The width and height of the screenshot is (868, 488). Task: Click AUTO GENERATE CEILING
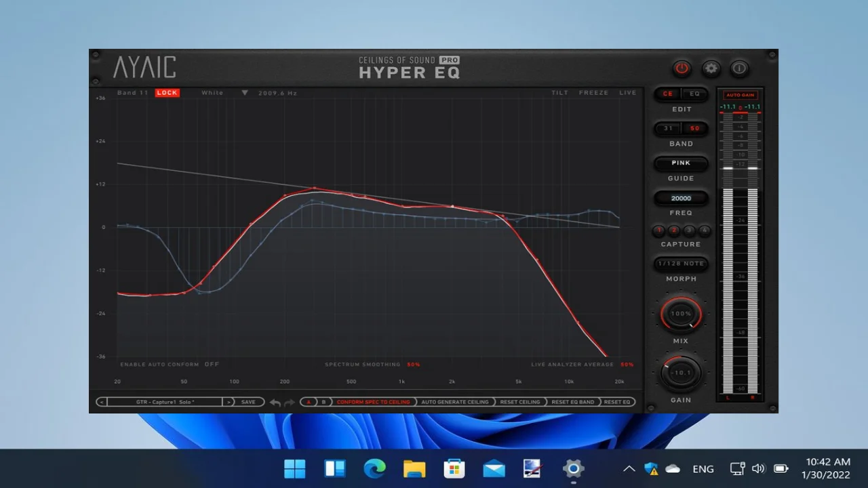(455, 402)
